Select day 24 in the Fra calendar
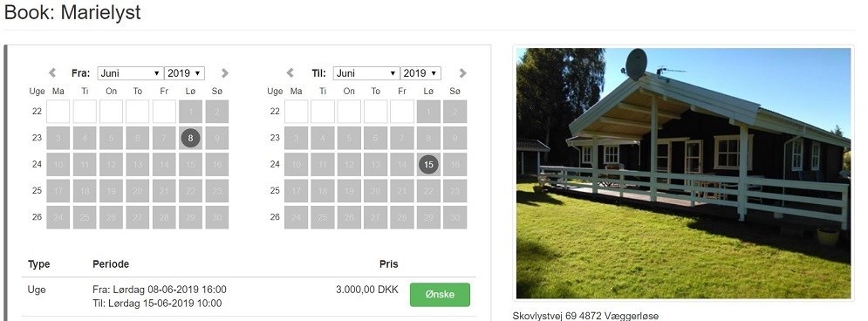The image size is (868, 321). pyautogui.click(x=58, y=217)
